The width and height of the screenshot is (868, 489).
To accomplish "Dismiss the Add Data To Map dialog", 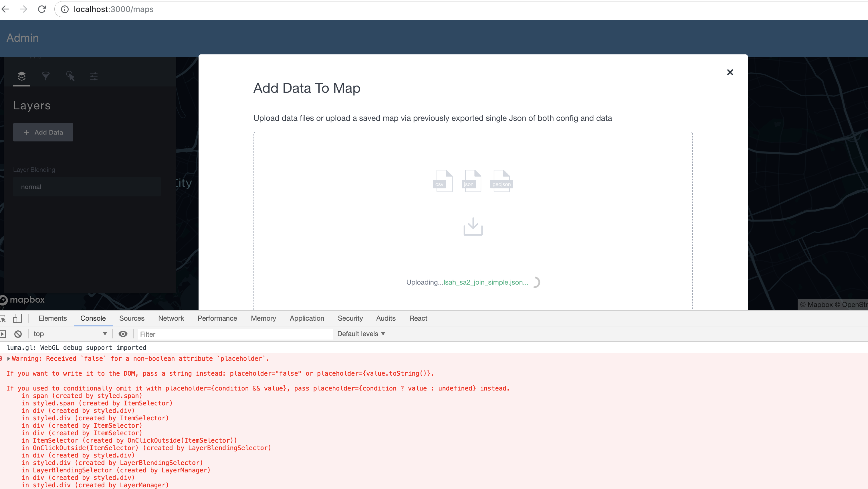I will (x=730, y=72).
